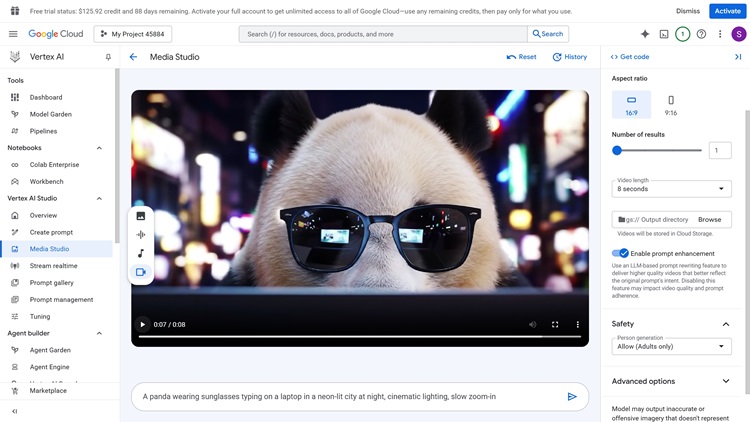Collapse the left sidebar chevron
This screenshot has height=422, width=750.
(14, 411)
